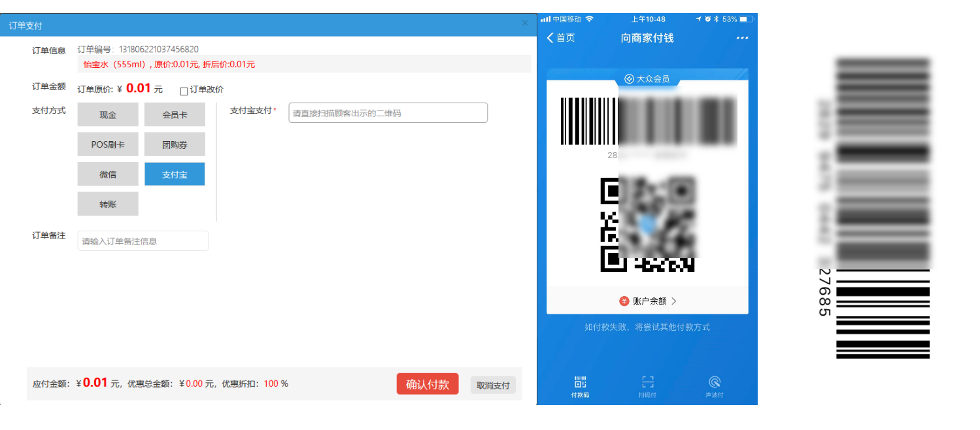Image resolution: width=980 pixels, height=430 pixels.
Task: Switch to 扫码付 scan-to-pay tab
Action: (x=647, y=386)
